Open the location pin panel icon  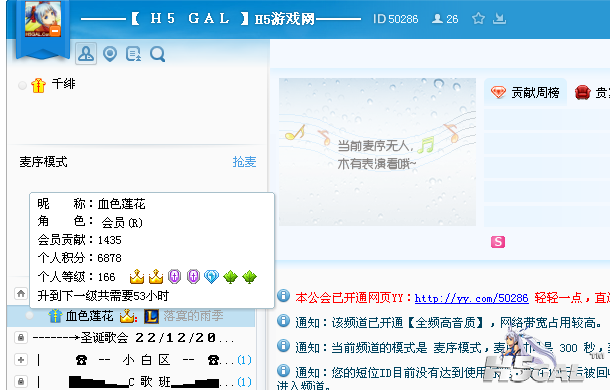pos(110,54)
